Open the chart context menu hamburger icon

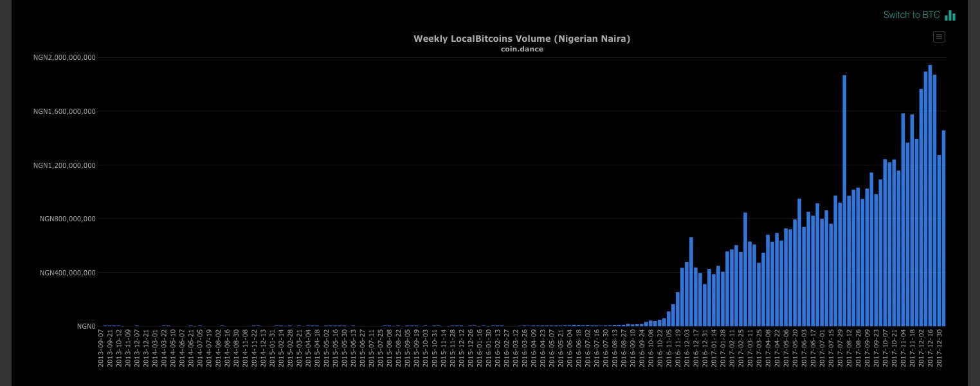point(939,37)
